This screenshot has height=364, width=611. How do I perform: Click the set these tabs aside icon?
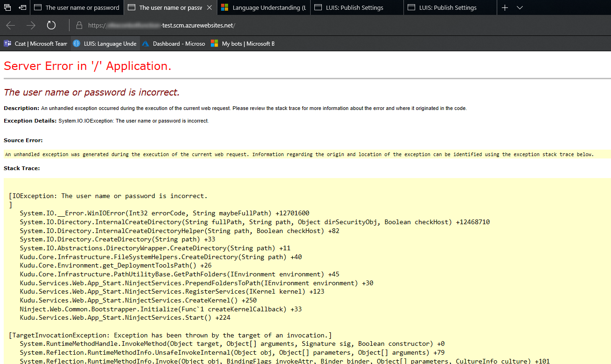click(x=22, y=7)
